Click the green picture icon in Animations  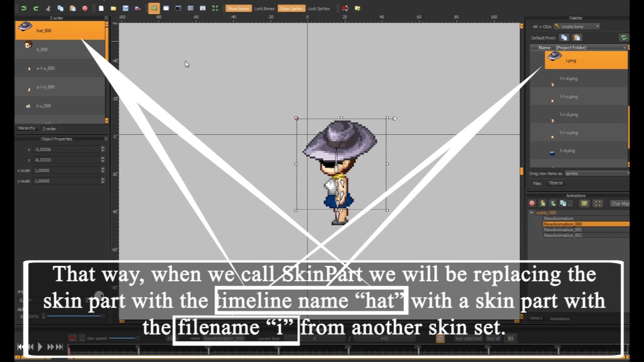click(584, 204)
